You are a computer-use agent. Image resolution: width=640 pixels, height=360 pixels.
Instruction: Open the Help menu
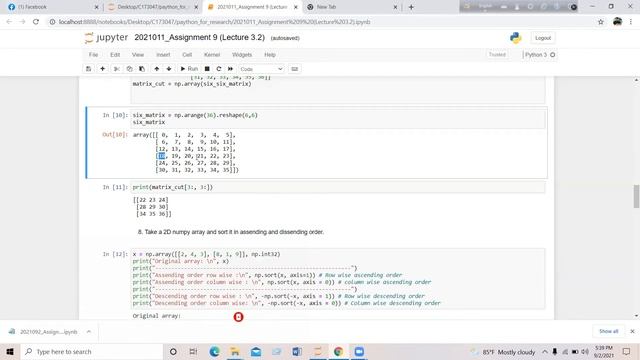[270, 55]
